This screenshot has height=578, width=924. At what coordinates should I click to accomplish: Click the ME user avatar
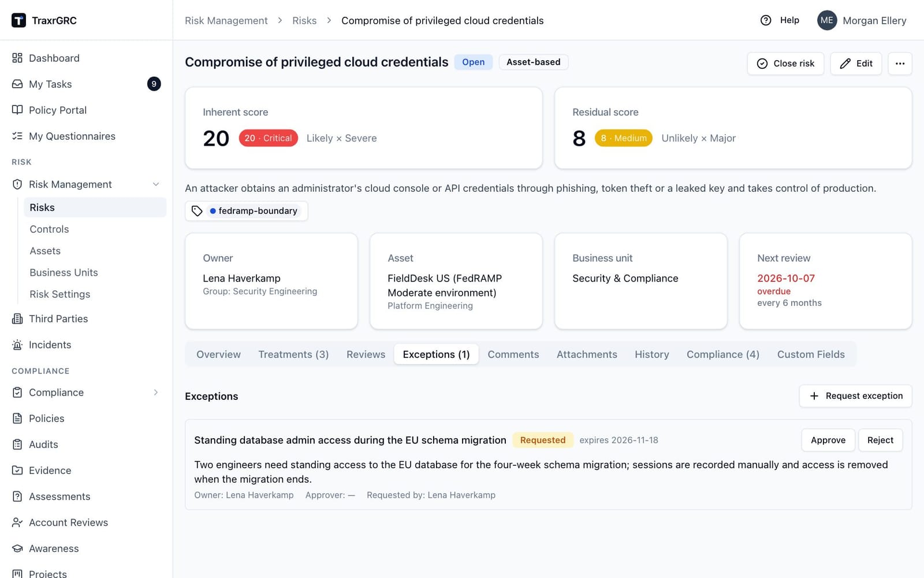tap(827, 20)
